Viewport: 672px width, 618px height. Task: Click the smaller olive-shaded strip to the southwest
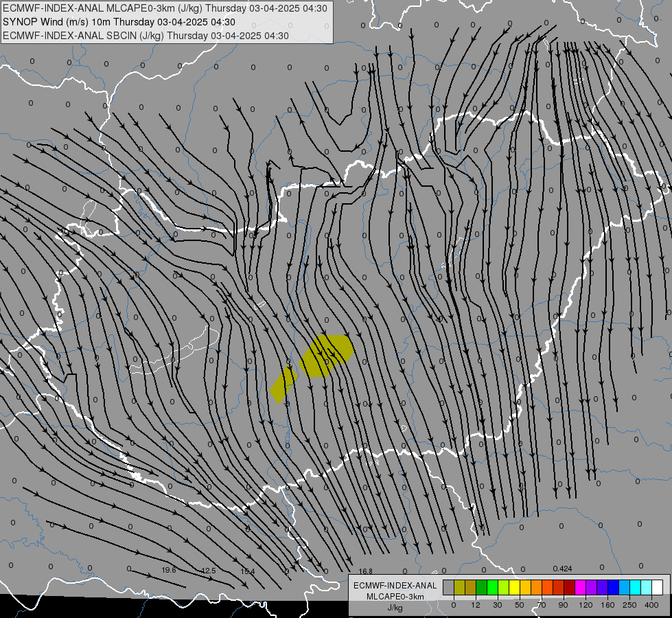click(283, 385)
